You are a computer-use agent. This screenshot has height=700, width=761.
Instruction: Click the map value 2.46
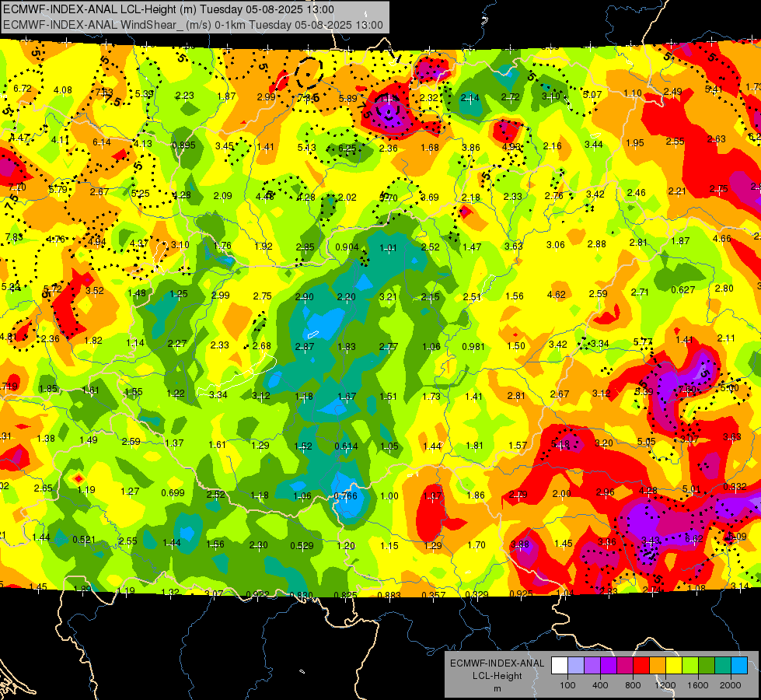(637, 193)
